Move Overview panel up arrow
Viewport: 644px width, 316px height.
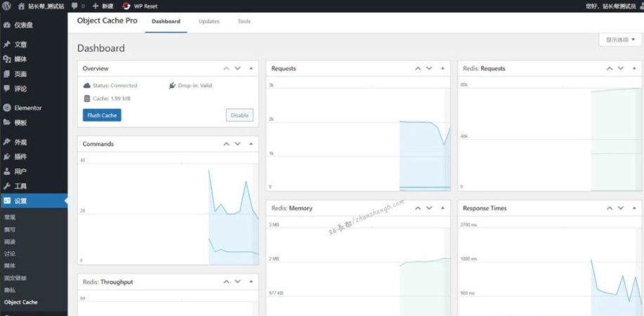(x=226, y=69)
